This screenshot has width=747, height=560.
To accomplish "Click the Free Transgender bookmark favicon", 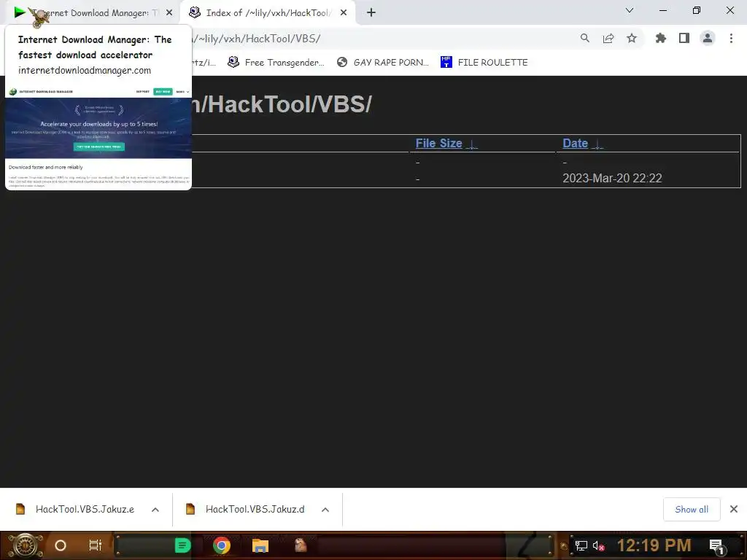I will pyautogui.click(x=233, y=62).
